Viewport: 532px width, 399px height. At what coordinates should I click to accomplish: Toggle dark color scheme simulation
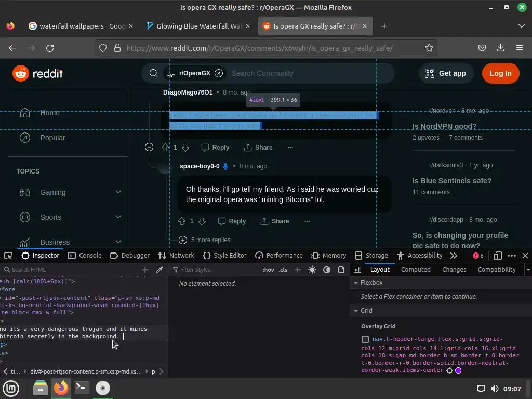(x=327, y=270)
